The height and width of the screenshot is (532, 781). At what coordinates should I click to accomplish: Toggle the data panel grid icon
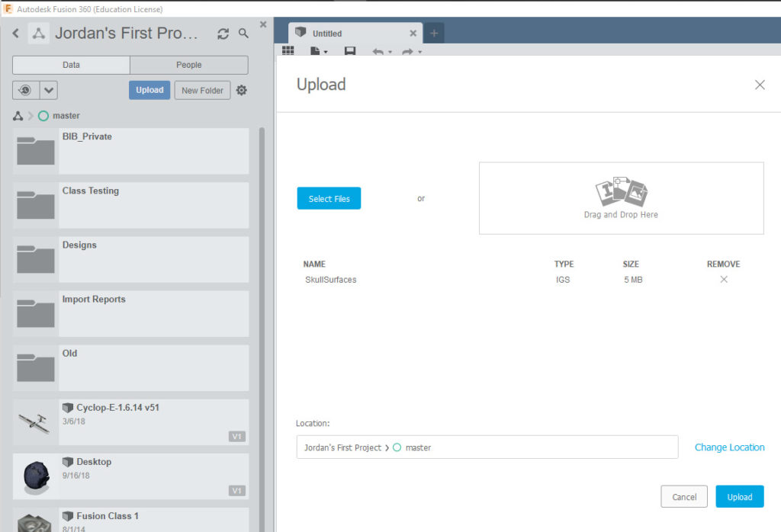tap(288, 50)
